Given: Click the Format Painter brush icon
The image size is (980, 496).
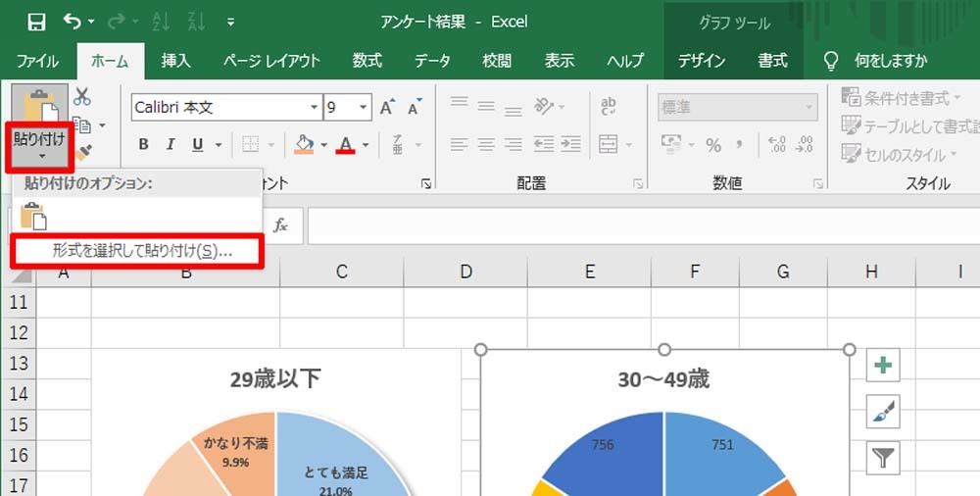Looking at the screenshot, I should (82, 153).
